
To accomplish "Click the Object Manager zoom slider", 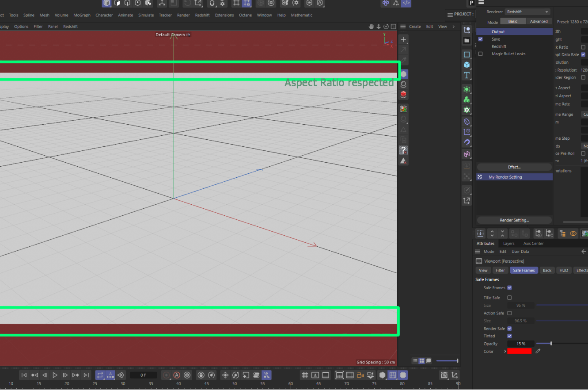I will tap(448, 361).
